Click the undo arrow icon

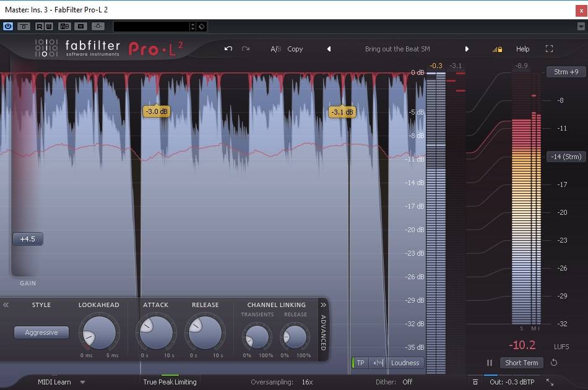228,49
